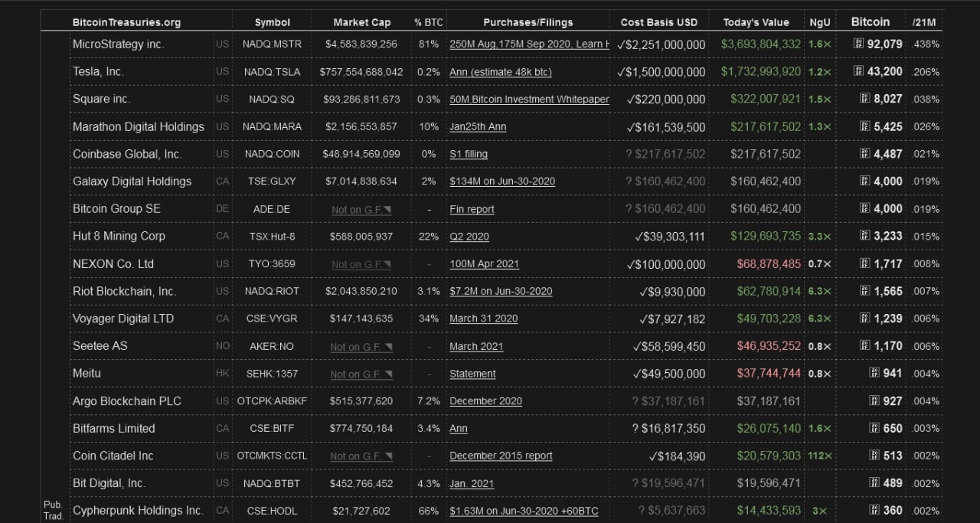Image resolution: width=980 pixels, height=523 pixels.
Task: Click the Bitcoin symbol icon beside 489
Action: (874, 482)
